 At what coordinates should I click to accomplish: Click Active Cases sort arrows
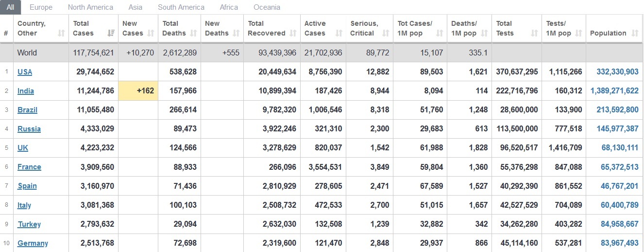pyautogui.click(x=339, y=33)
